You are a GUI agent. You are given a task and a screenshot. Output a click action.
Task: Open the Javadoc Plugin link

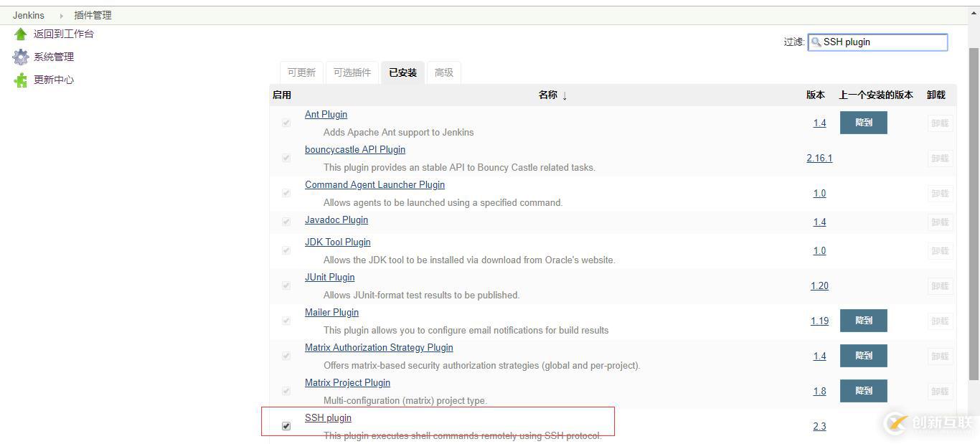336,219
